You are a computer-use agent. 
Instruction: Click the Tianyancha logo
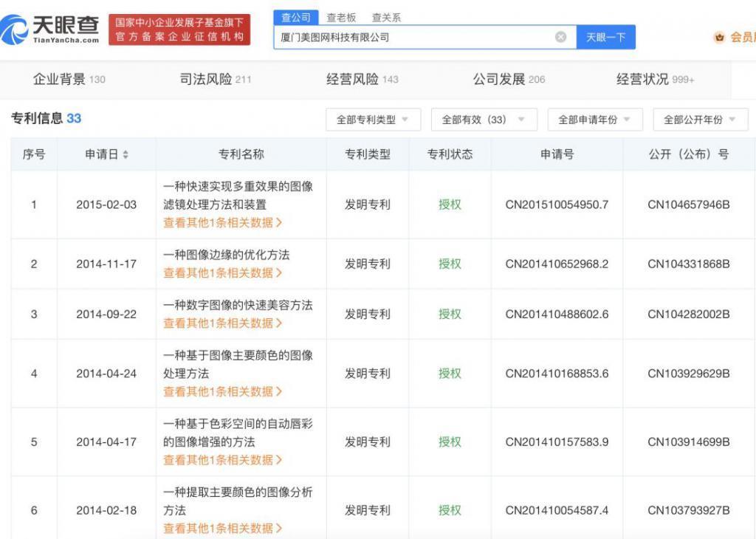[x=46, y=27]
